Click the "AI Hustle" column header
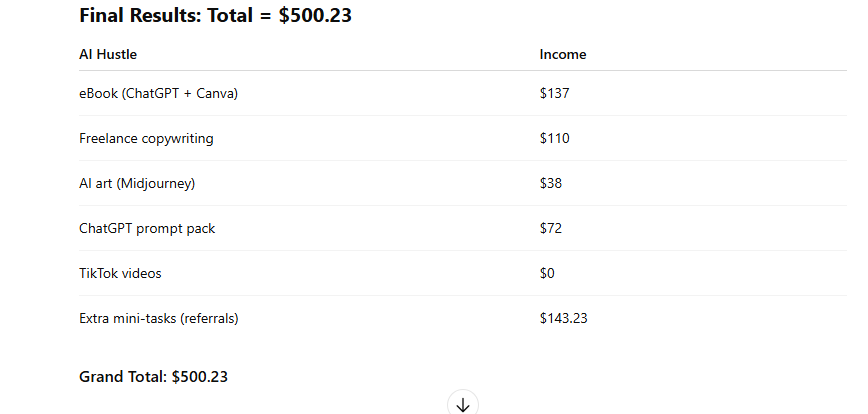Viewport: 868px width, 414px height. [x=108, y=54]
